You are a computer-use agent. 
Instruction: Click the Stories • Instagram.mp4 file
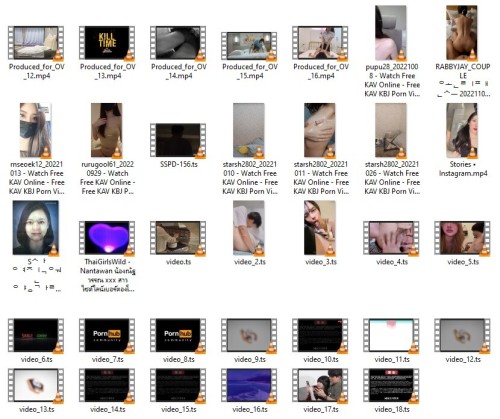click(x=463, y=130)
